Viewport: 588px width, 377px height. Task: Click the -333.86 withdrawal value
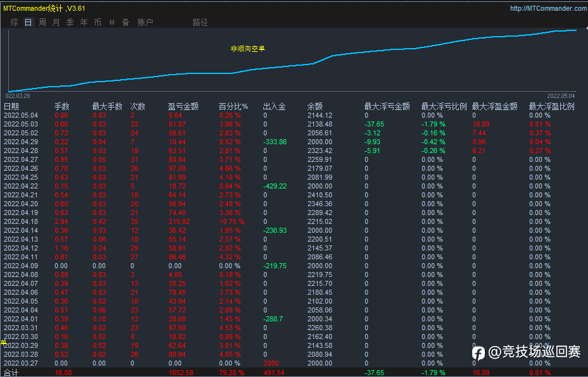point(275,142)
